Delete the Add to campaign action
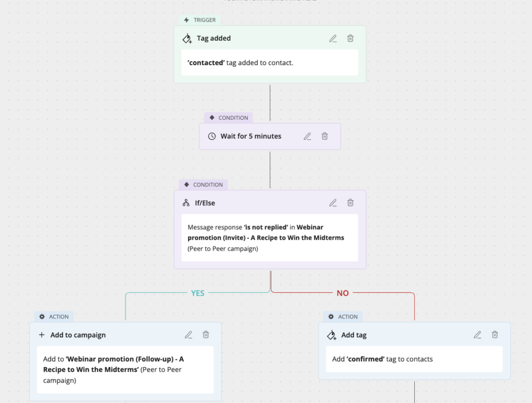532x403 pixels. pos(206,335)
